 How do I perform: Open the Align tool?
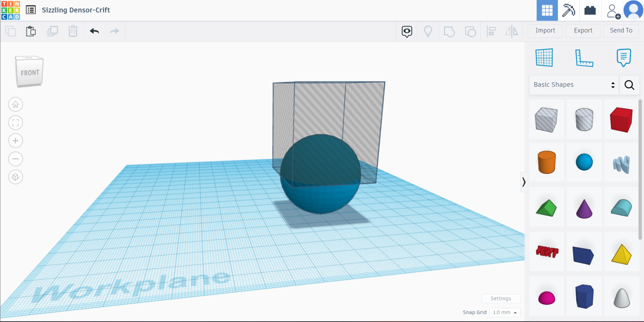pos(491,31)
